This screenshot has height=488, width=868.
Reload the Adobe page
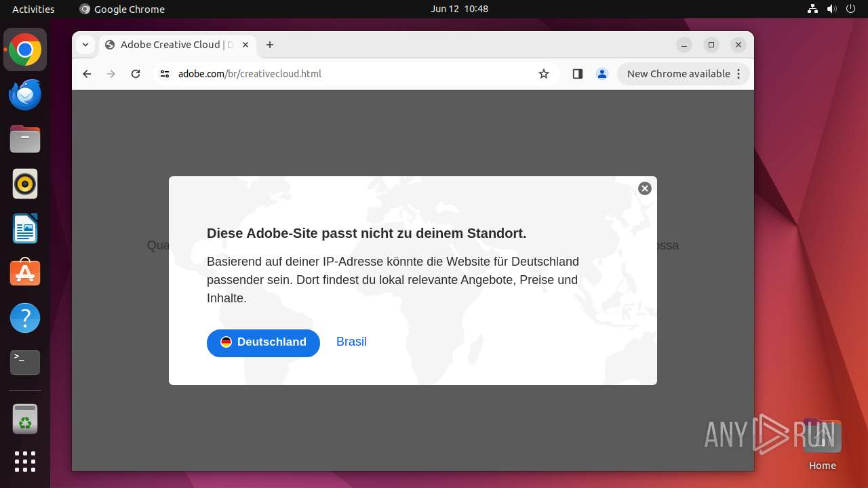pyautogui.click(x=136, y=74)
